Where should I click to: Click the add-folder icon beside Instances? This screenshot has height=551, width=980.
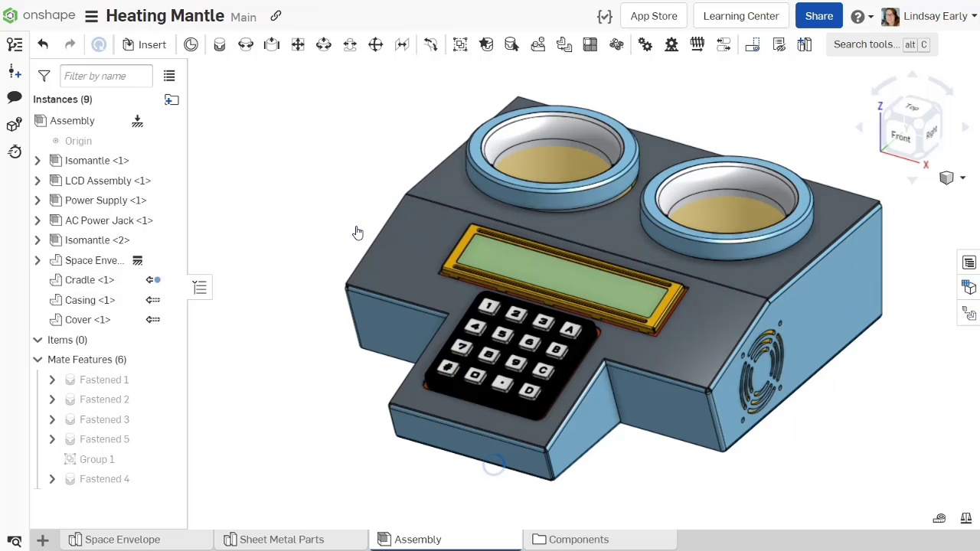(171, 99)
